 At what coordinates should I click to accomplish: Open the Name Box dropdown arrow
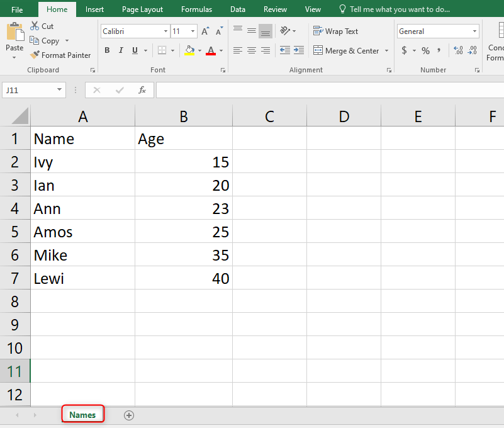(x=60, y=89)
